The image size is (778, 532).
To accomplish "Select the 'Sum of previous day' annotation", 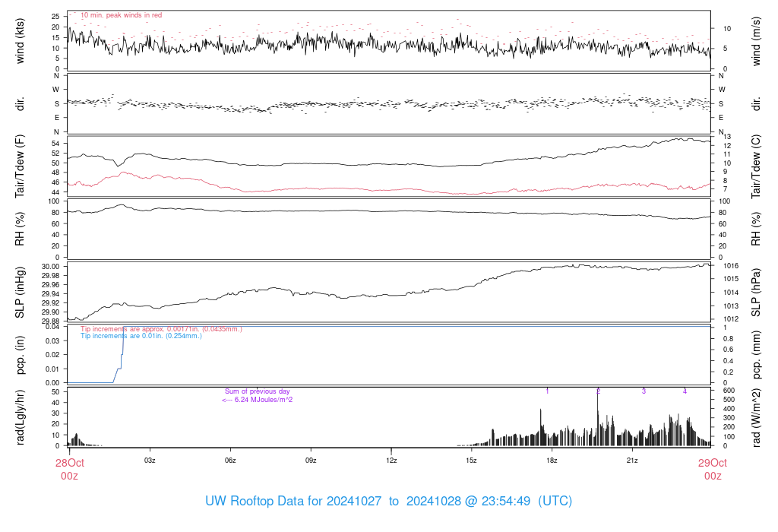I will click(x=257, y=391).
